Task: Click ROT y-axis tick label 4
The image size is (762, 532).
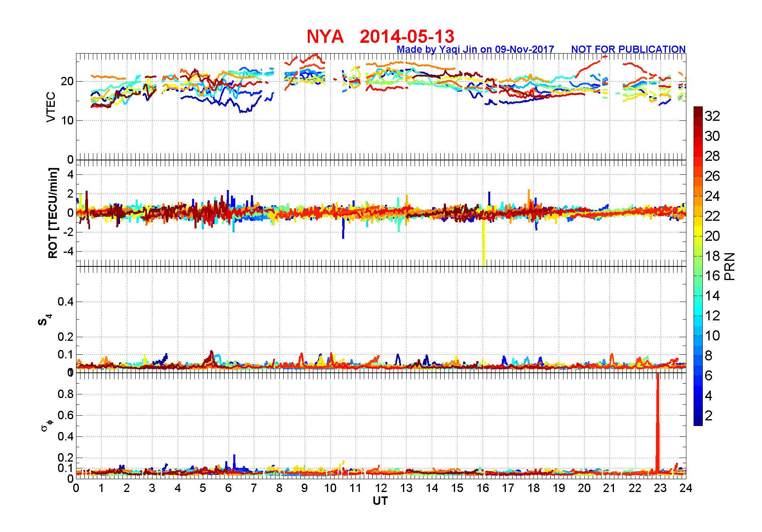Action: point(70,174)
